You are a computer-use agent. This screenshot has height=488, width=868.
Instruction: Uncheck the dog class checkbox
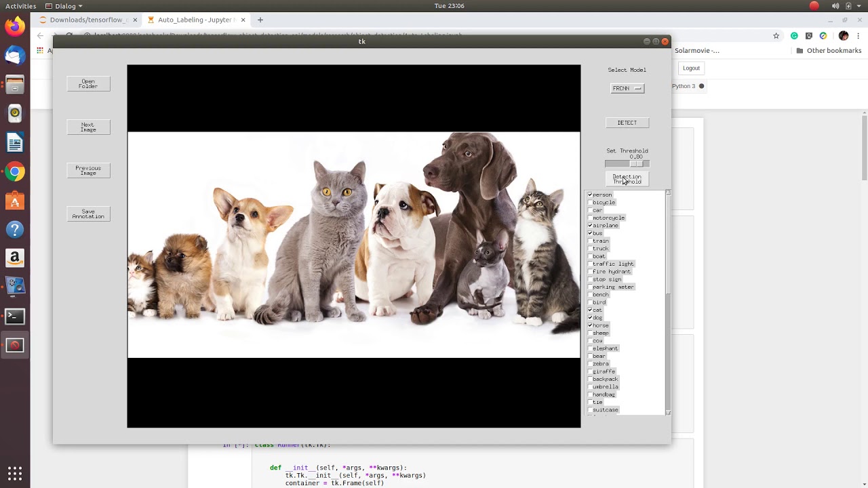coord(590,317)
